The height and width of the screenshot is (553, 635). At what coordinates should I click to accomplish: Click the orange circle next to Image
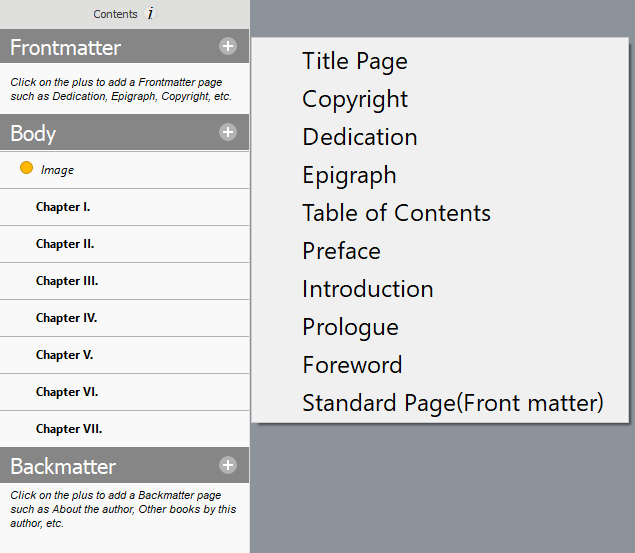point(27,169)
